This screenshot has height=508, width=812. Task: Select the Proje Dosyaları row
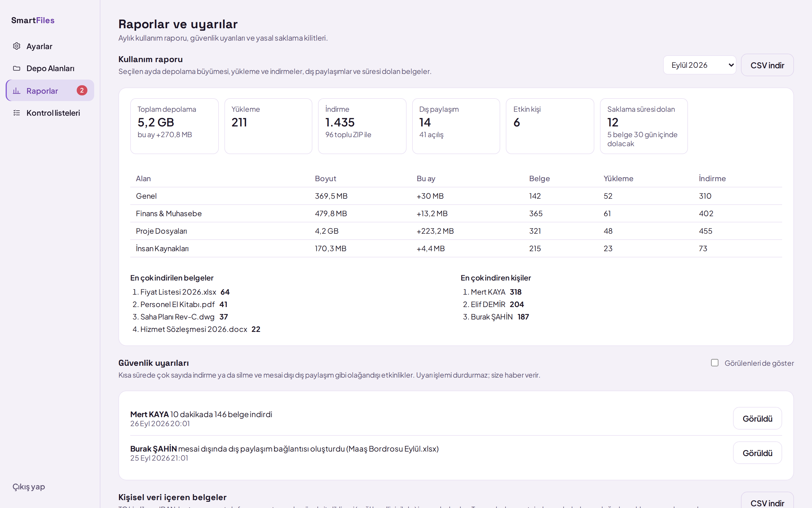click(456, 231)
